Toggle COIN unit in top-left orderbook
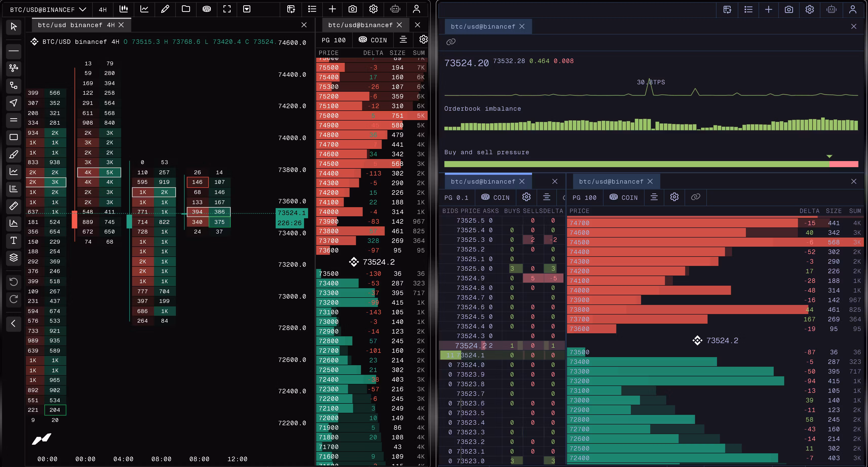868x467 pixels. [x=373, y=40]
